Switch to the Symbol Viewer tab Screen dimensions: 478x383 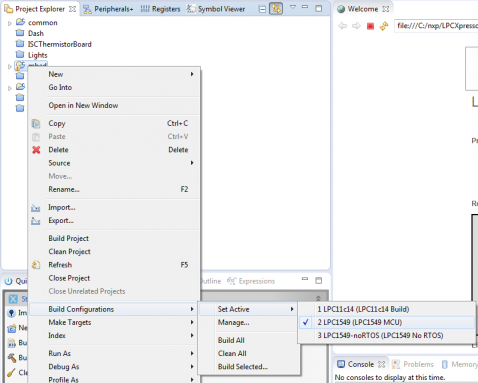216,9
